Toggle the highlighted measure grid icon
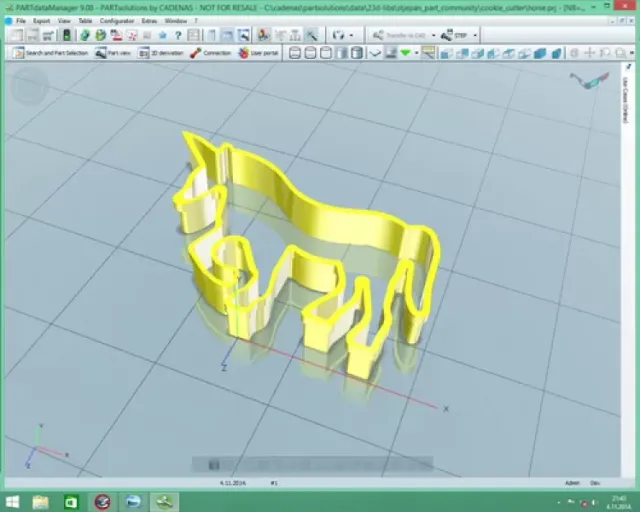Viewport: 640px width, 512px height. click(x=428, y=53)
